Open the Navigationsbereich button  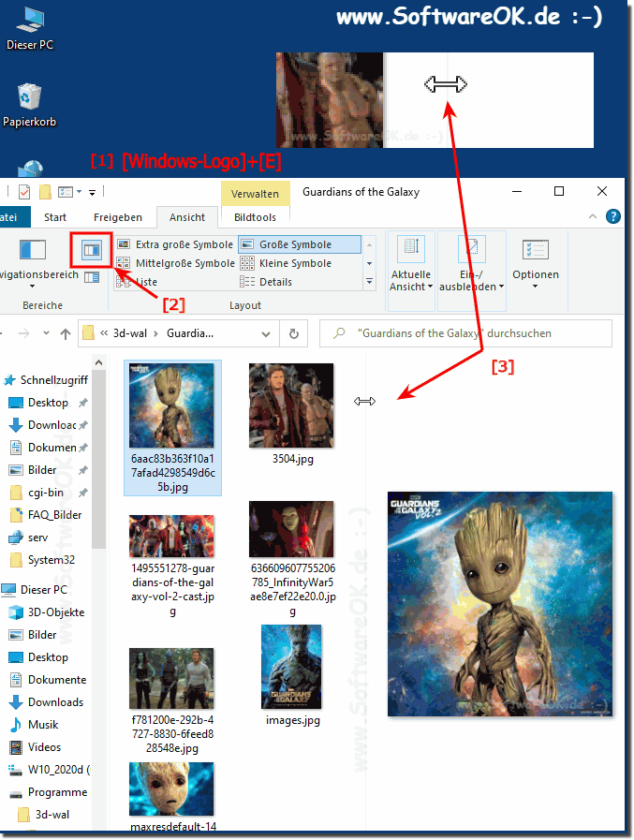point(33,263)
